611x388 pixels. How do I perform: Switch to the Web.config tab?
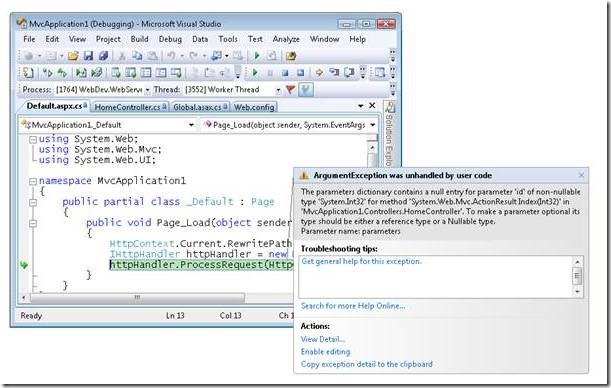coord(254,107)
